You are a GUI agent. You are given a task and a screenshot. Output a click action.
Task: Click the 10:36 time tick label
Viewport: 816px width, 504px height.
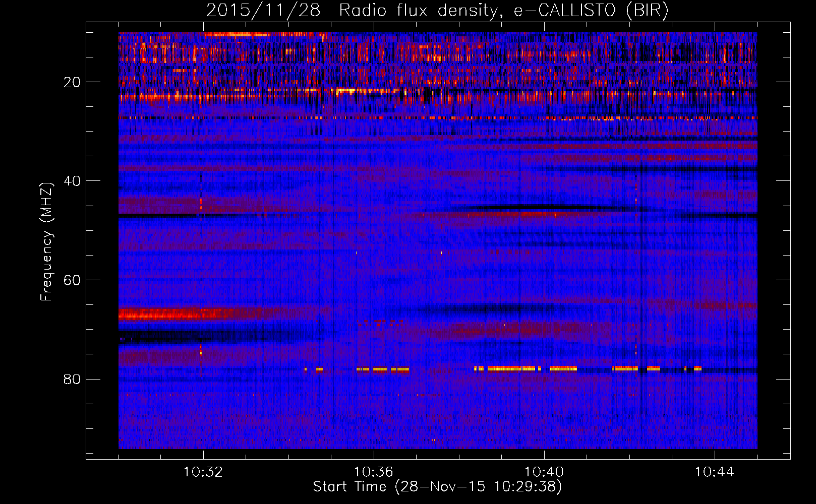coord(373,472)
